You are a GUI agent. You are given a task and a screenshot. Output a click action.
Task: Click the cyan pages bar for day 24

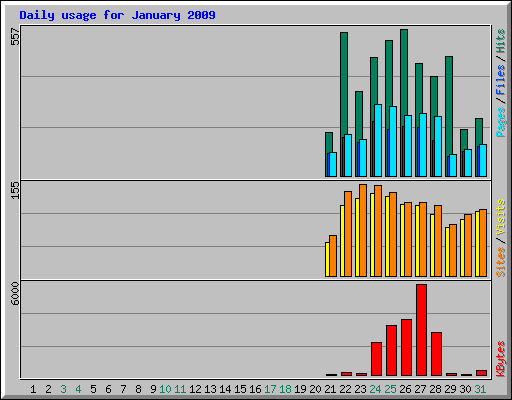coord(378,140)
